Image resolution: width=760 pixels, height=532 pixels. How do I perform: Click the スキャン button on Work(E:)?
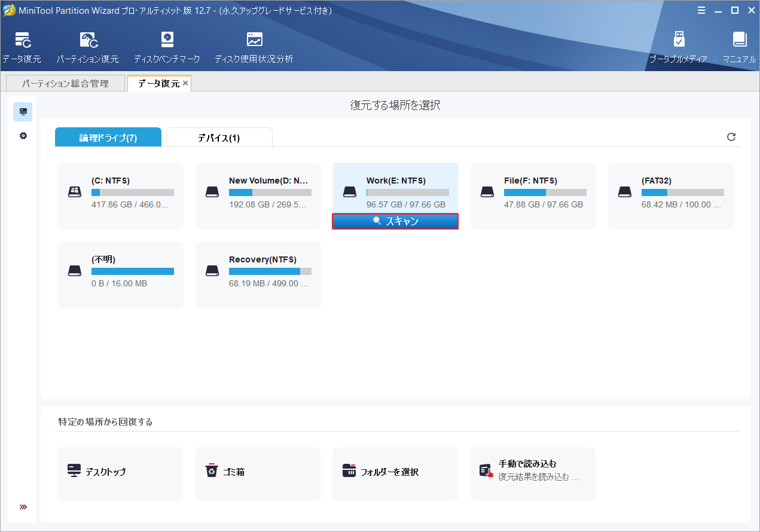(395, 221)
